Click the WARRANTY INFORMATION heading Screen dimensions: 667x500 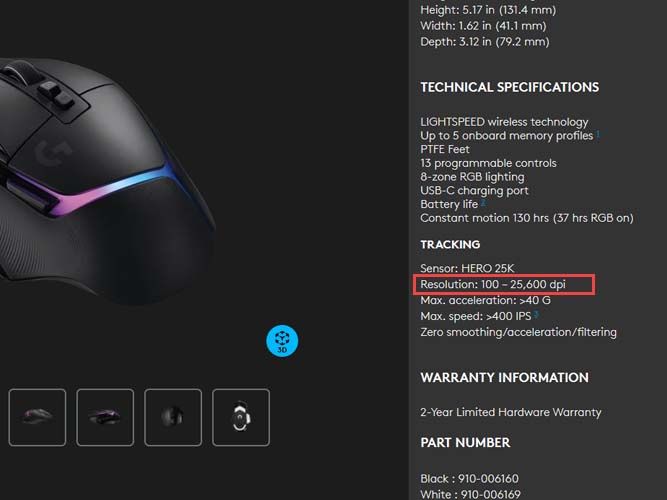pos(505,377)
